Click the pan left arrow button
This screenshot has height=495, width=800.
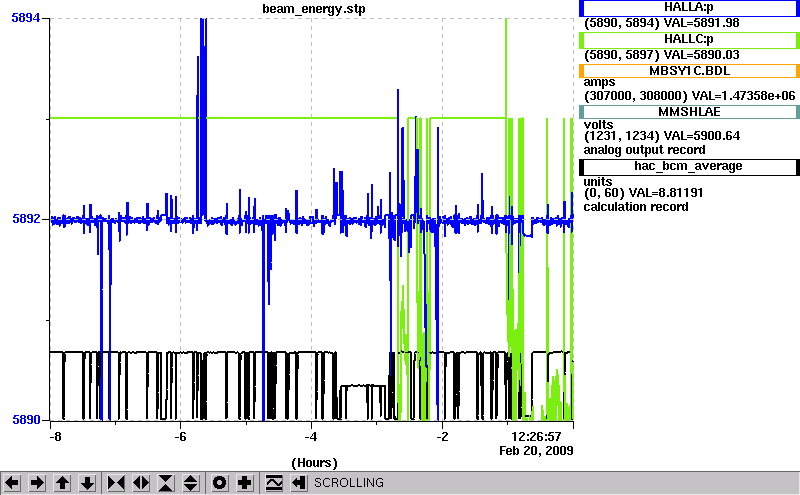[12, 483]
